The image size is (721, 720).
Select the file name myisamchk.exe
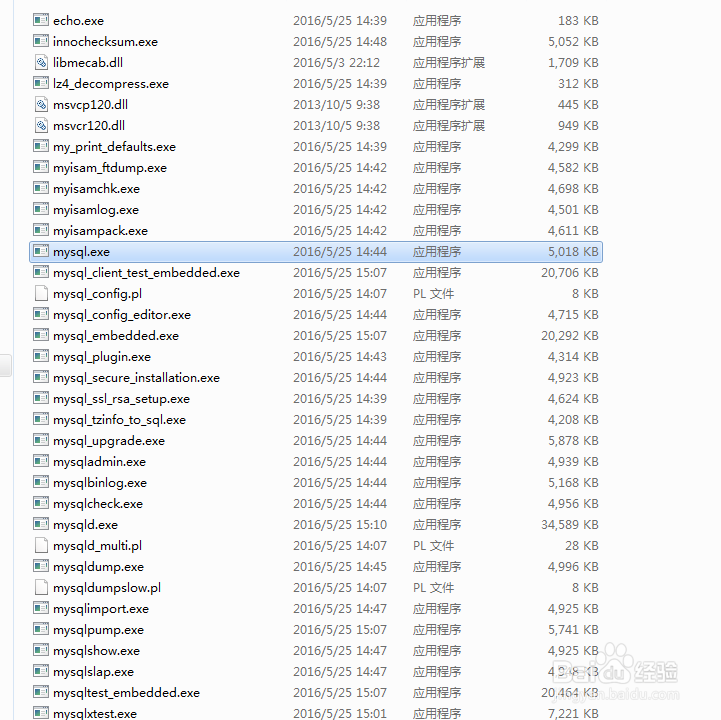coord(97,189)
